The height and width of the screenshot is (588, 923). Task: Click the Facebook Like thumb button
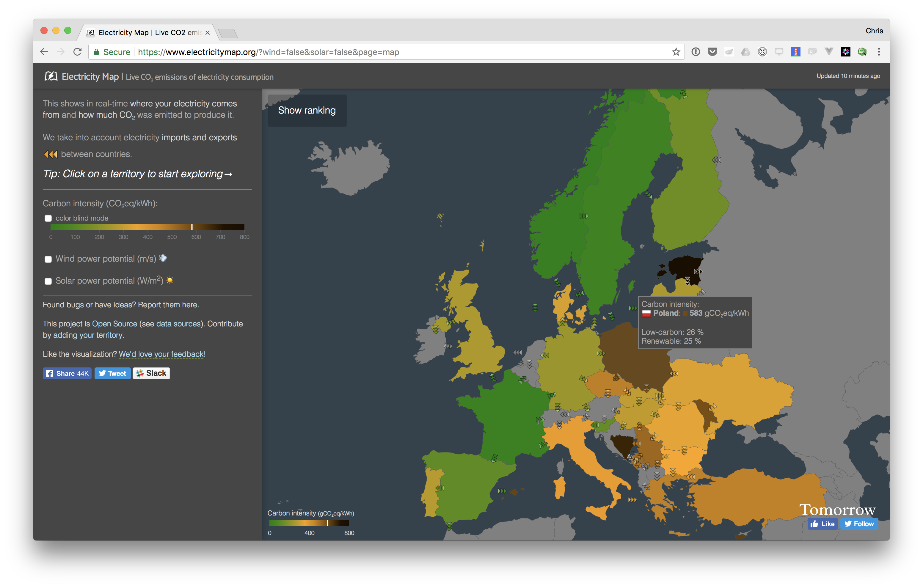coord(822,523)
